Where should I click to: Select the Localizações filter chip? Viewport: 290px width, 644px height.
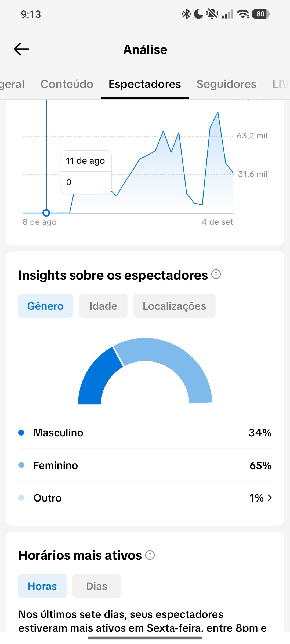pos(175,306)
